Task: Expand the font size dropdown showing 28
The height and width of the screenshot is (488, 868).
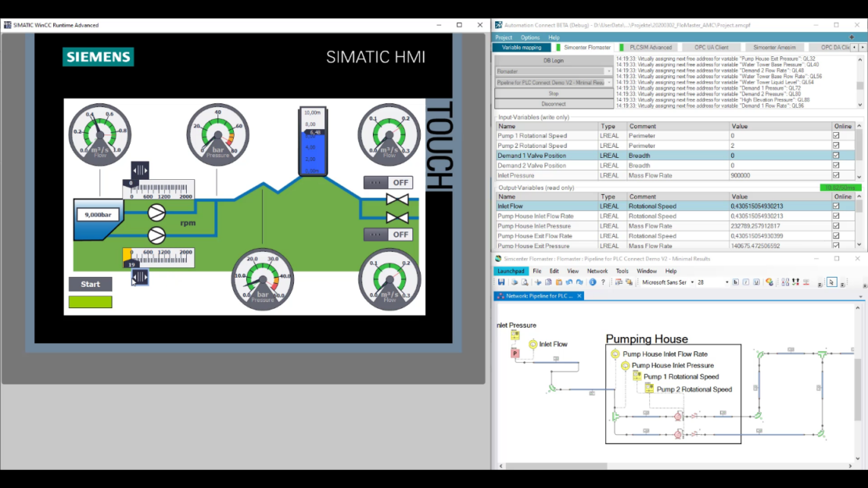Action: coord(726,281)
